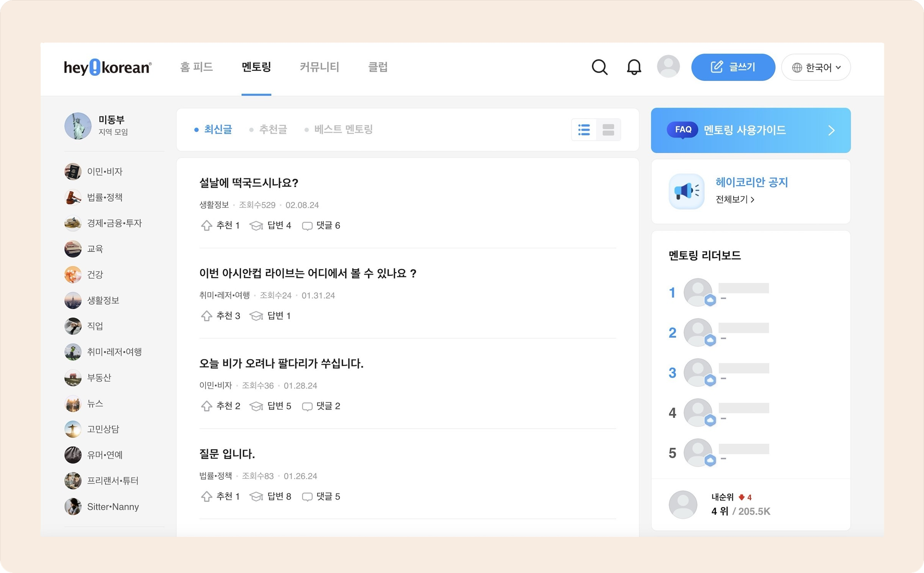Viewport: 924px width, 573px height.
Task: Click the rank 1 leaderboard badge
Action: pos(710,300)
